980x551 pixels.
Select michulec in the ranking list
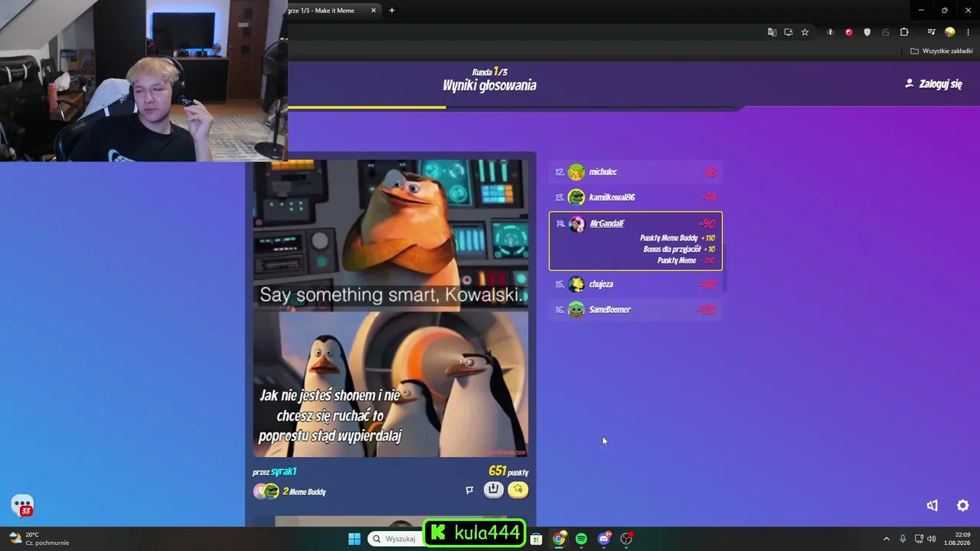pos(635,172)
